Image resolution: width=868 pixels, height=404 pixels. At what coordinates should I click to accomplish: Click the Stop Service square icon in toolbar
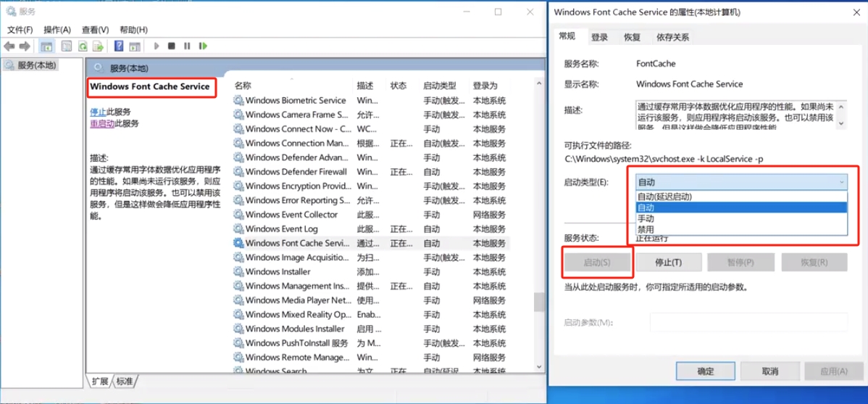[172, 46]
